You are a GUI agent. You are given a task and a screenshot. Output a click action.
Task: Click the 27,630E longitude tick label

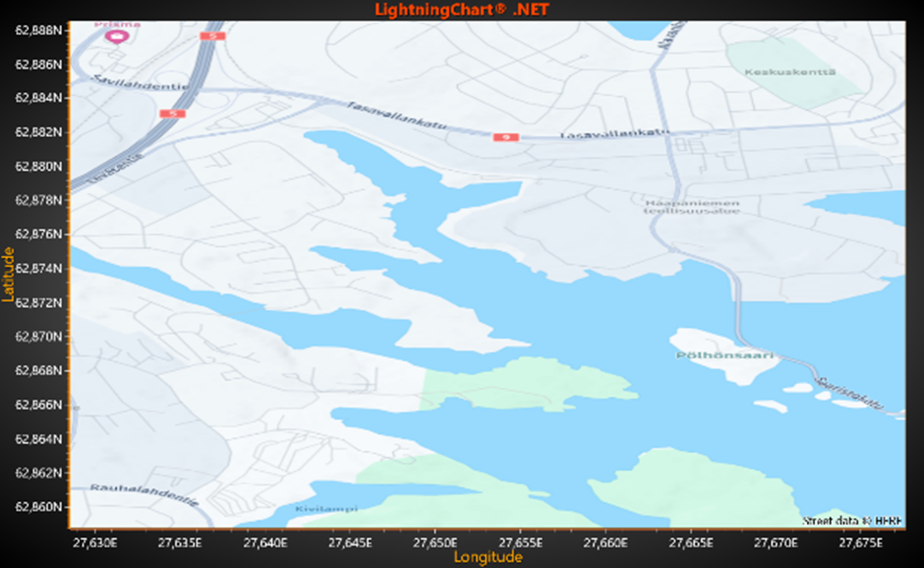coord(95,542)
